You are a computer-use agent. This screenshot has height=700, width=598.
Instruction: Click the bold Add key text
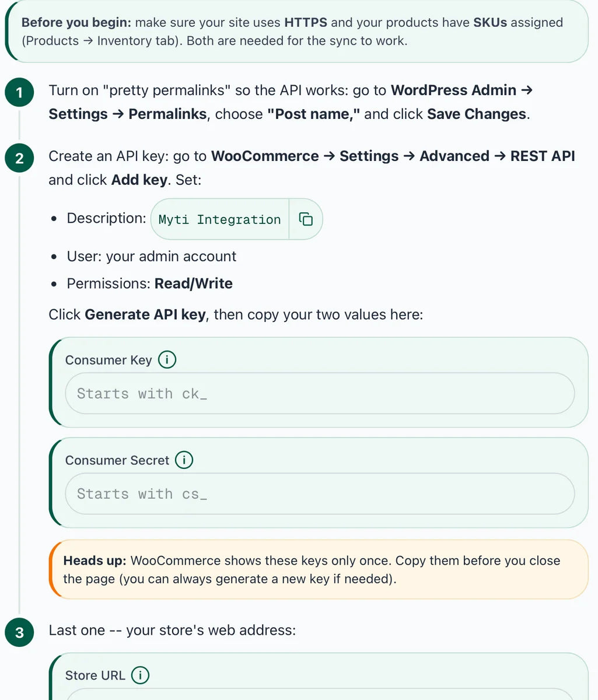139,180
